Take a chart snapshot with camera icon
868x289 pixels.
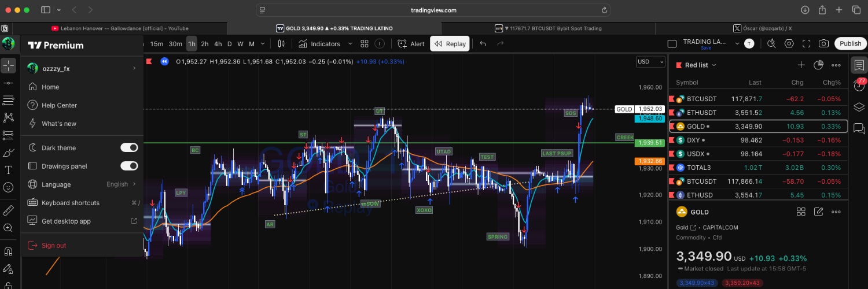[824, 44]
